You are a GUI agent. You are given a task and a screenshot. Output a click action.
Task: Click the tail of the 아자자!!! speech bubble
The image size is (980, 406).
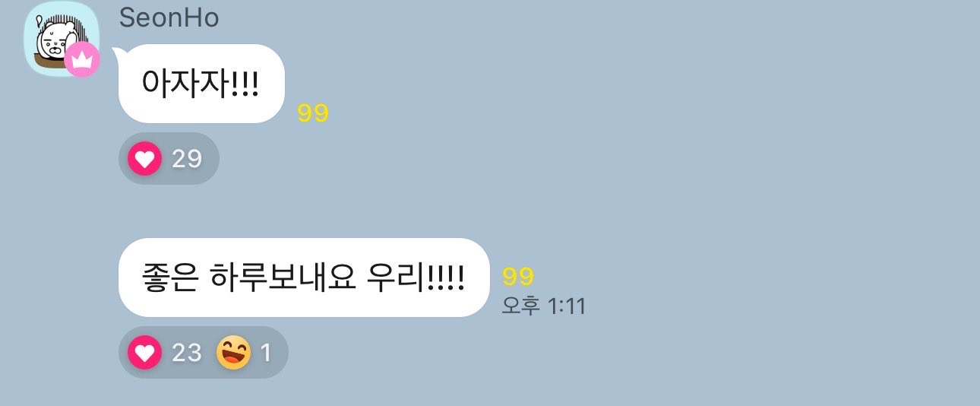118,52
